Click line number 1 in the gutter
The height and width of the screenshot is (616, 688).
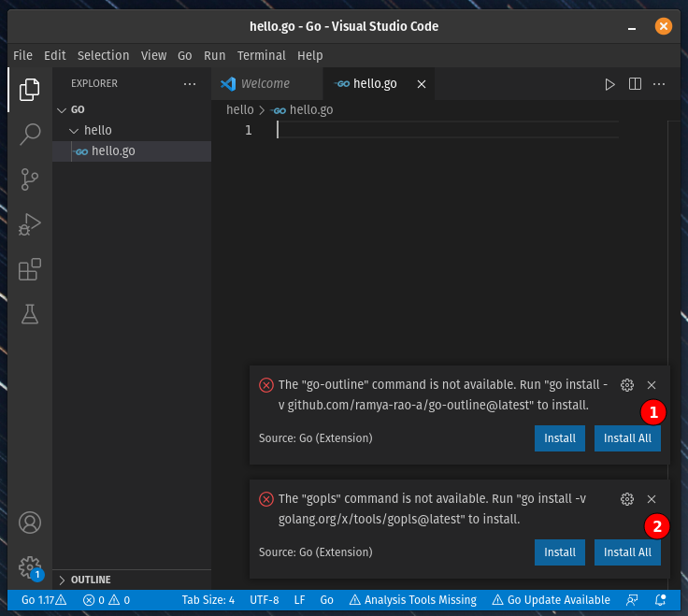[249, 130]
